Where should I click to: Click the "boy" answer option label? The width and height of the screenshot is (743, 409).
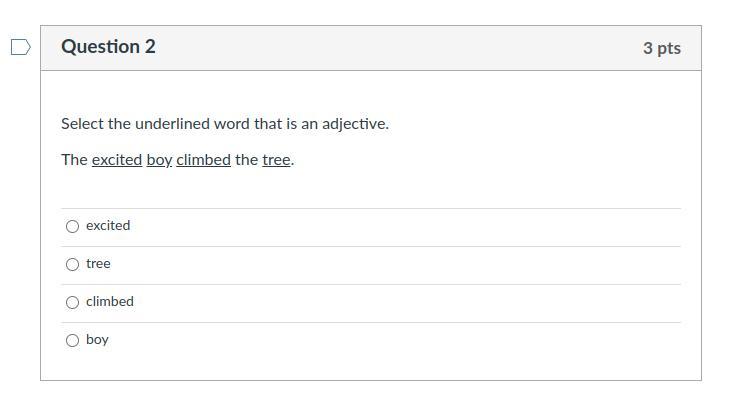[97, 340]
